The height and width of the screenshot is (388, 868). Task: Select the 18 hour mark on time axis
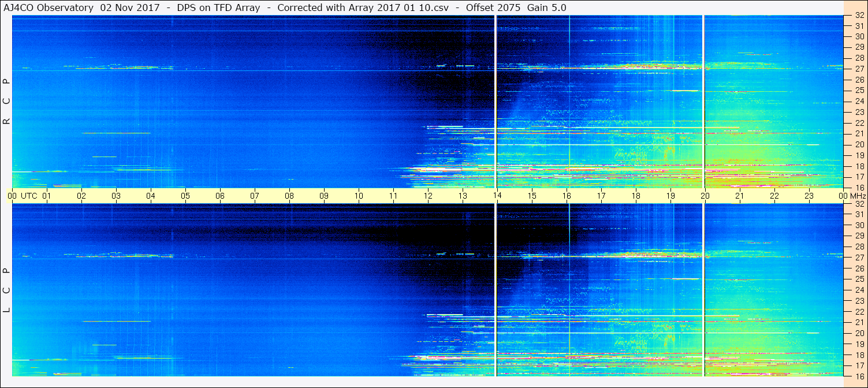(x=636, y=196)
